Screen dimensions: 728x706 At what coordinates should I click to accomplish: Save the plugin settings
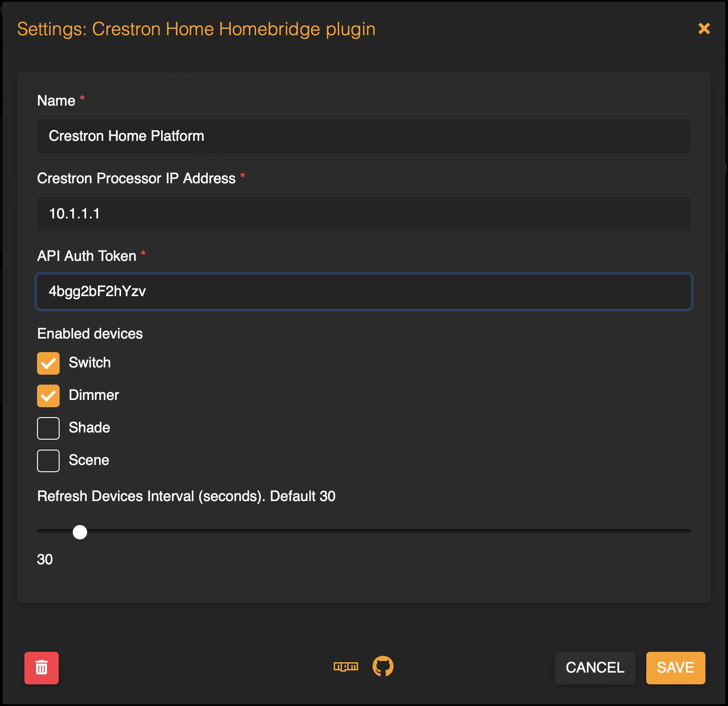[676, 668]
